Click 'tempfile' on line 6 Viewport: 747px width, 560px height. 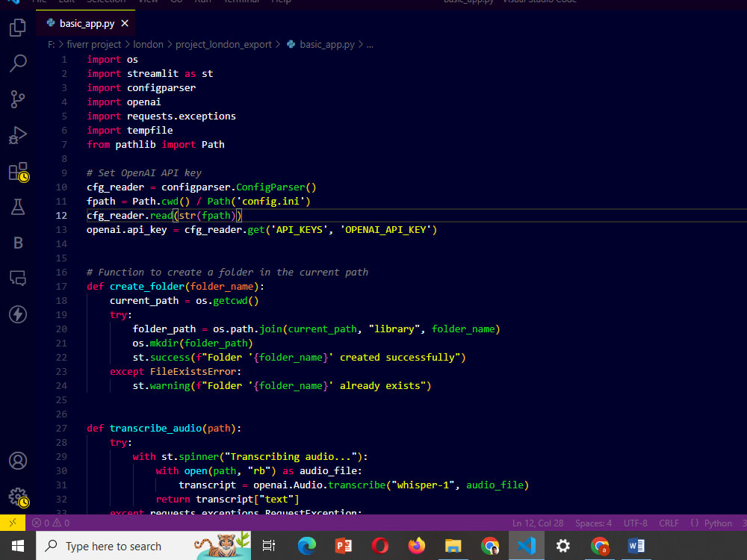pos(149,130)
